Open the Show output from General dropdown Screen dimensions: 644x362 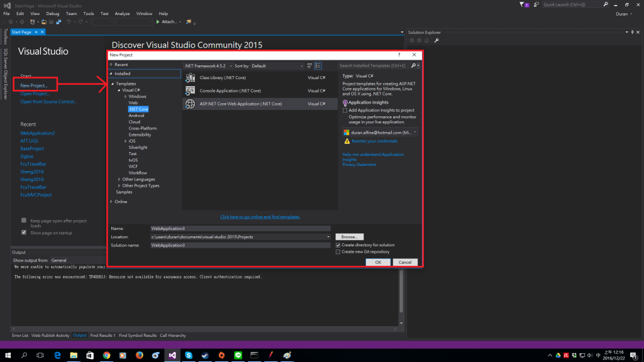pyautogui.click(x=78, y=260)
